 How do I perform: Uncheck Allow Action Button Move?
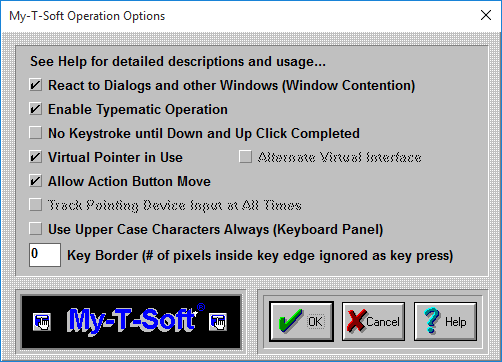pyautogui.click(x=35, y=181)
